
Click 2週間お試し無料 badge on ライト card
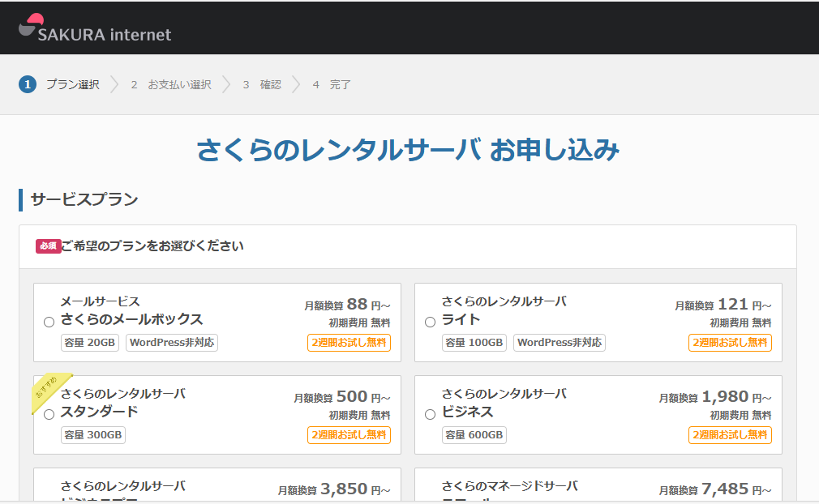pos(730,342)
